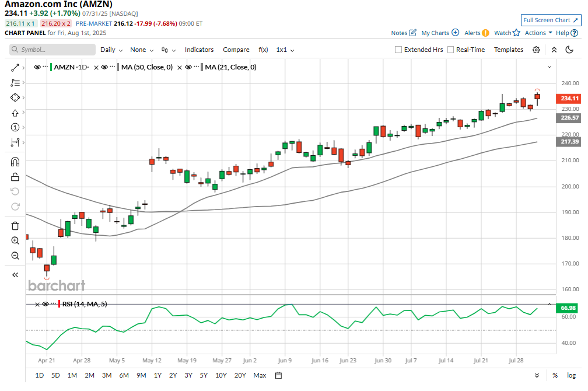Select the trend line drawing tool
588x391 pixels.
click(15, 68)
